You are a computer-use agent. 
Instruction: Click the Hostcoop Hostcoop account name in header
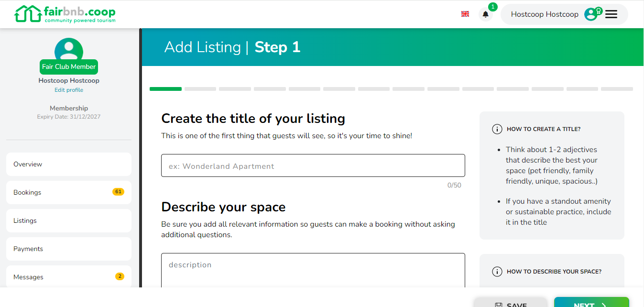coord(545,14)
